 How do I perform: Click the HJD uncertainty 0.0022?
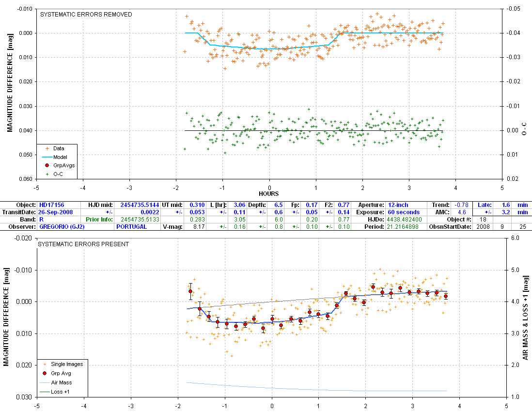click(x=150, y=212)
